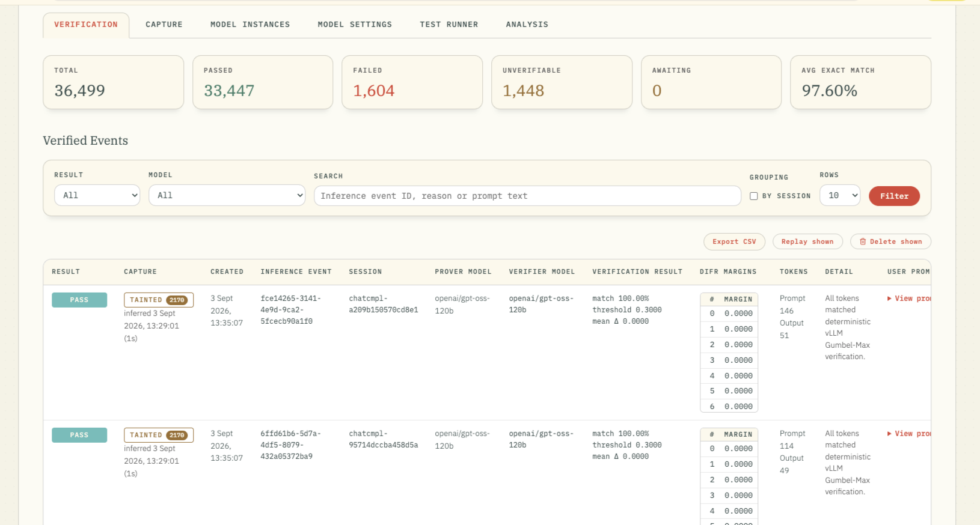Image resolution: width=980 pixels, height=525 pixels.
Task: Click the PASS badge for event 6ffd61b6
Action: click(79, 435)
